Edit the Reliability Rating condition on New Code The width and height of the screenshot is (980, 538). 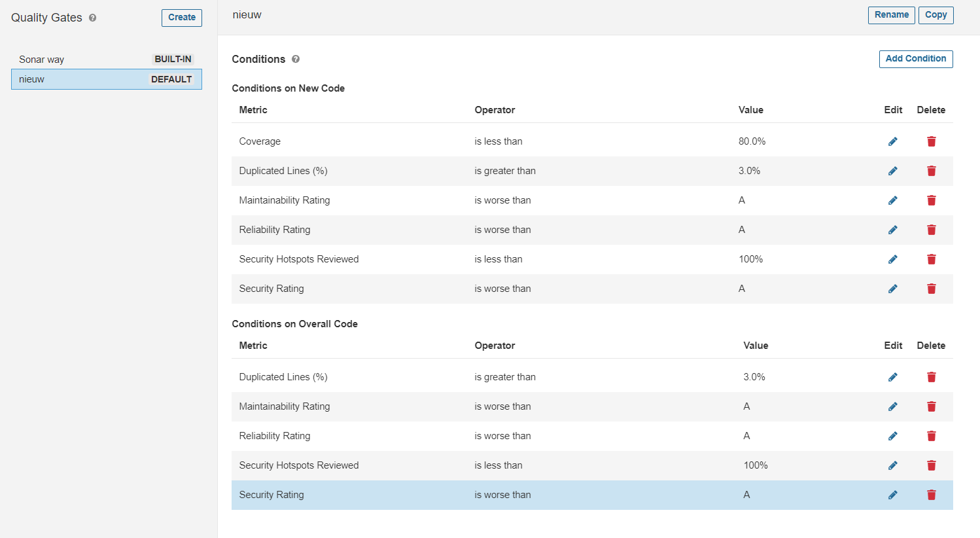tap(893, 230)
